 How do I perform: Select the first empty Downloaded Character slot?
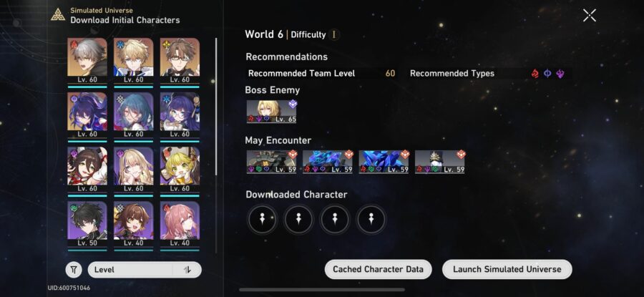click(x=262, y=220)
